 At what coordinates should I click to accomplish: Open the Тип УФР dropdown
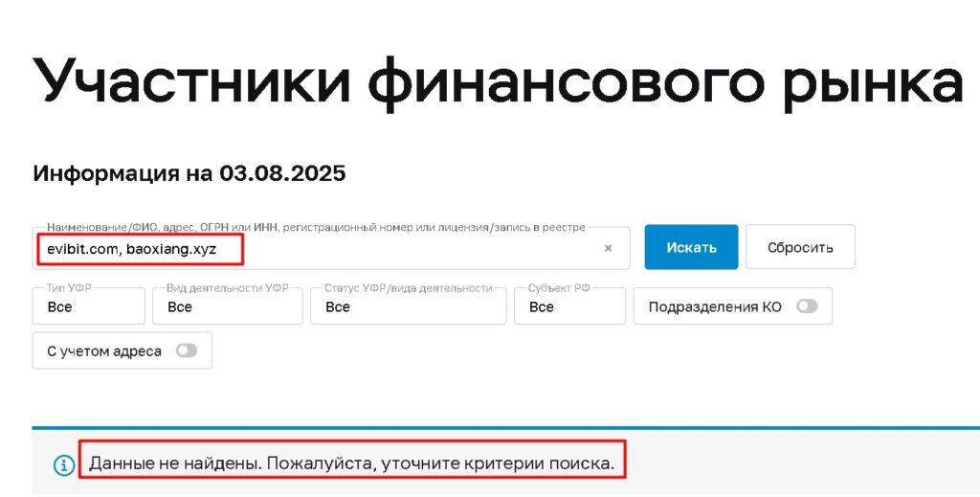pos(88,305)
